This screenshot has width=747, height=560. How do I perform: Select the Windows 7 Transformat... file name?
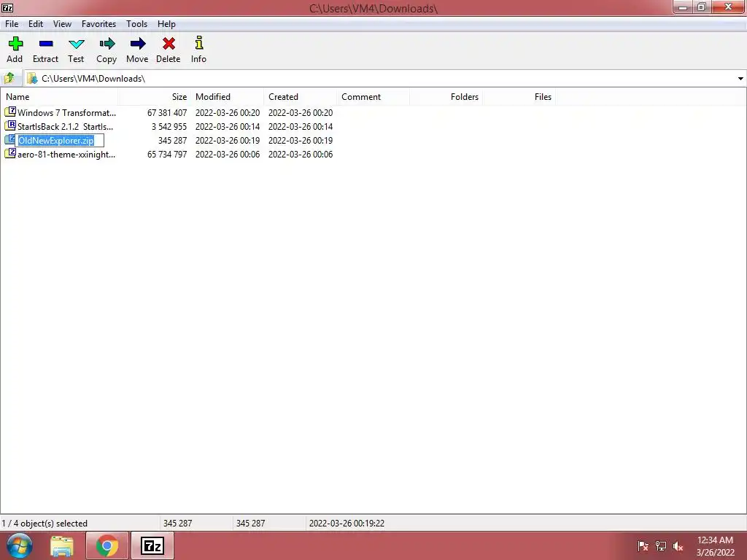click(66, 113)
